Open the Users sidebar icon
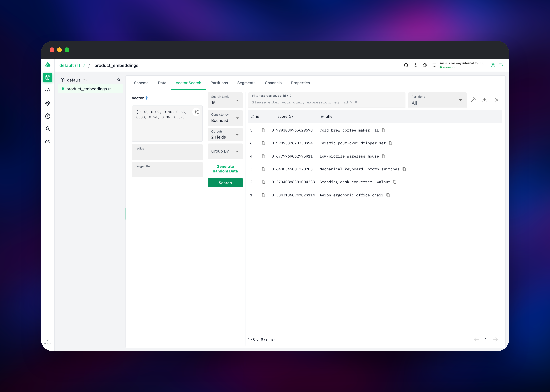Image resolution: width=550 pixels, height=392 pixels. 48,129
